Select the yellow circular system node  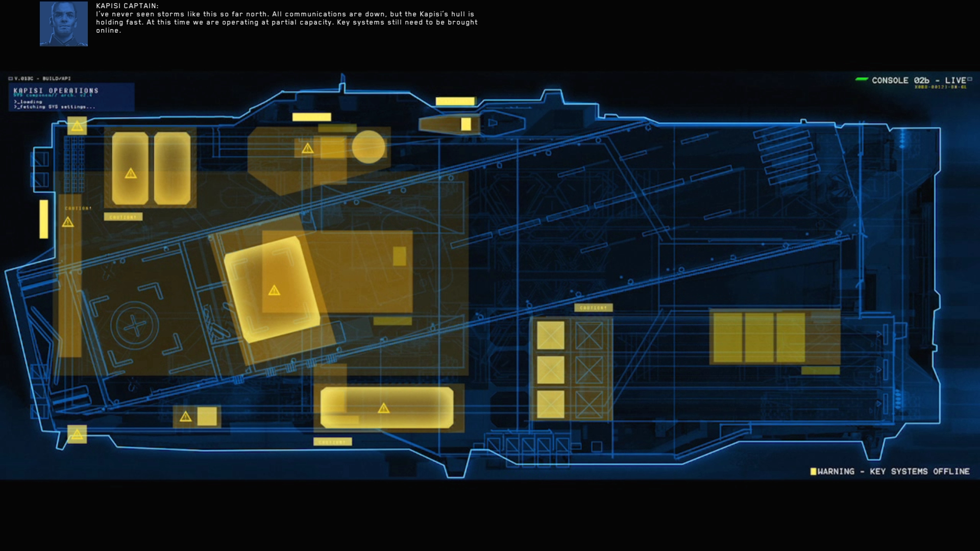[369, 147]
